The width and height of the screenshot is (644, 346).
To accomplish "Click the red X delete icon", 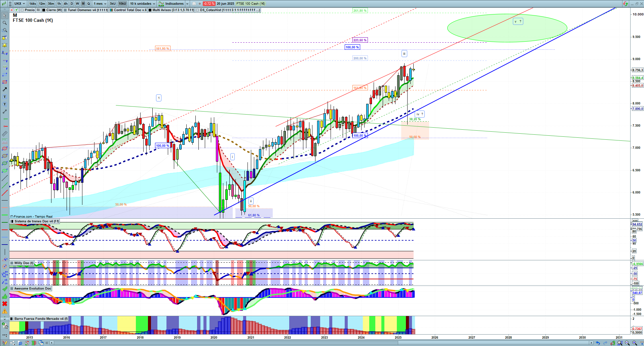I will coord(5,304).
